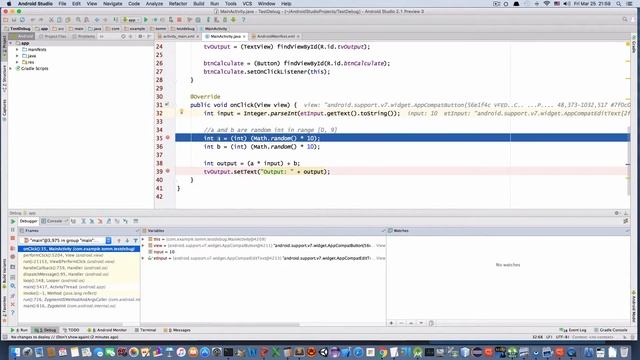
Task: Click Run to Cursor icon in debugger toolbar
Action: click(125, 221)
